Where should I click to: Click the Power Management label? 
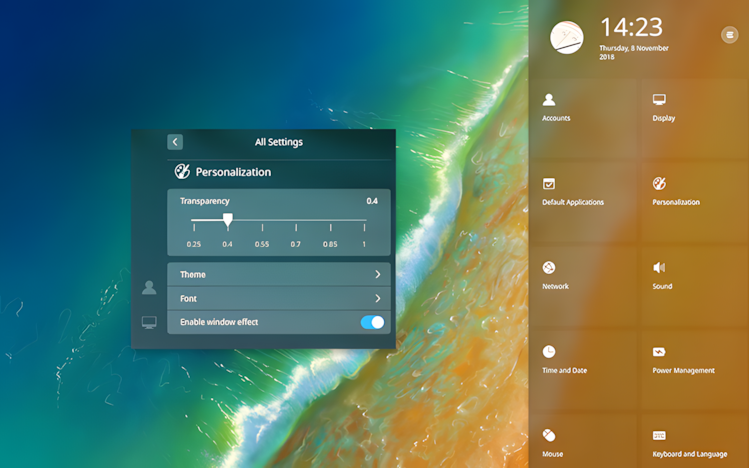tap(684, 370)
